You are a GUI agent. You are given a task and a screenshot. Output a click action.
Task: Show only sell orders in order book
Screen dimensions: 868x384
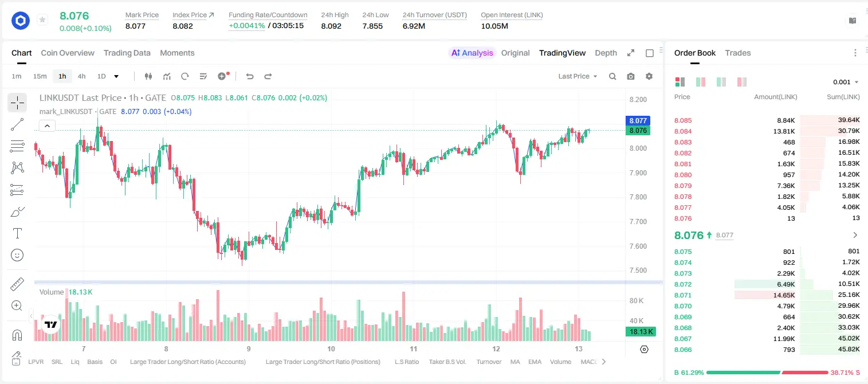tap(742, 82)
